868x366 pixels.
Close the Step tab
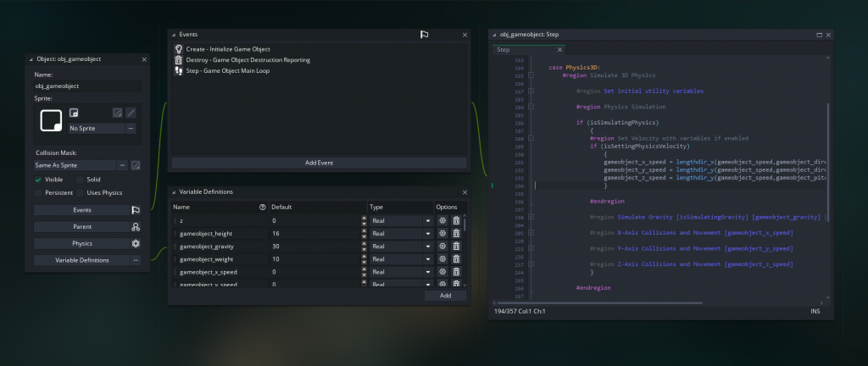tap(559, 50)
